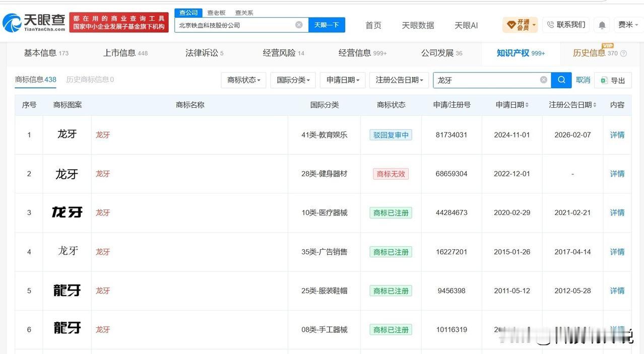Open 龙牙 trademark name in 10类 row
The height and width of the screenshot is (354, 644).
click(103, 213)
